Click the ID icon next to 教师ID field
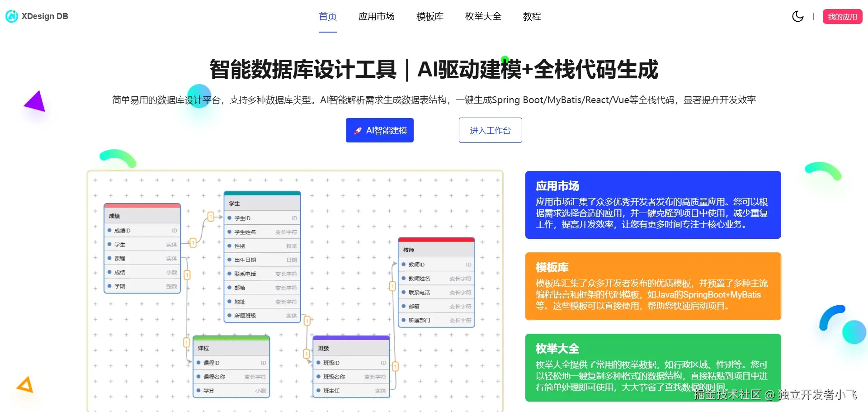The width and height of the screenshot is (868, 412). coord(468,265)
